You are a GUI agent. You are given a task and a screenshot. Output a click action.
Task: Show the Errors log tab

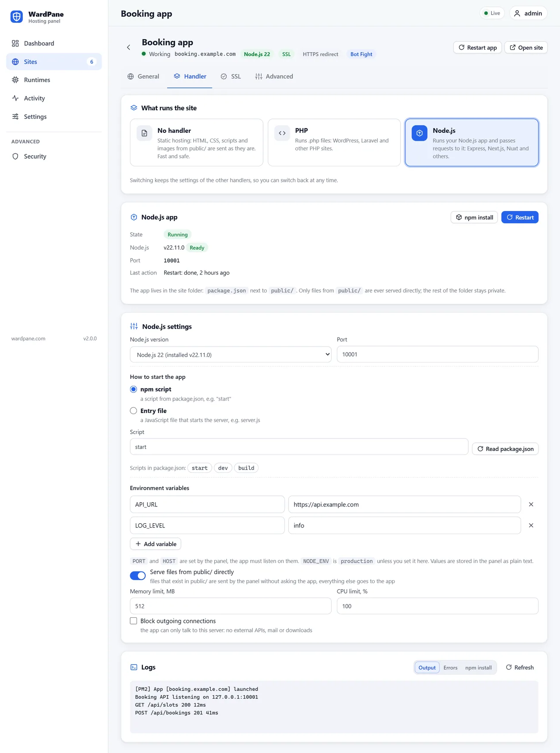tap(451, 668)
